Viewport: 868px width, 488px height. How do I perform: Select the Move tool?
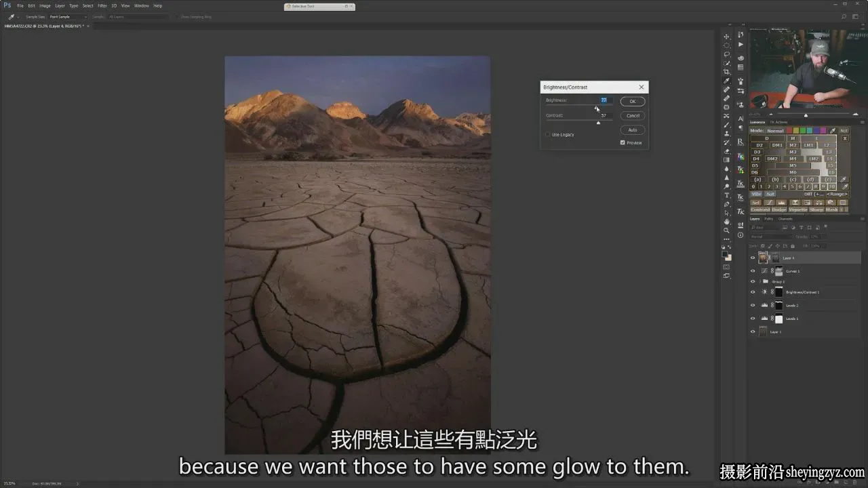pyautogui.click(x=727, y=37)
